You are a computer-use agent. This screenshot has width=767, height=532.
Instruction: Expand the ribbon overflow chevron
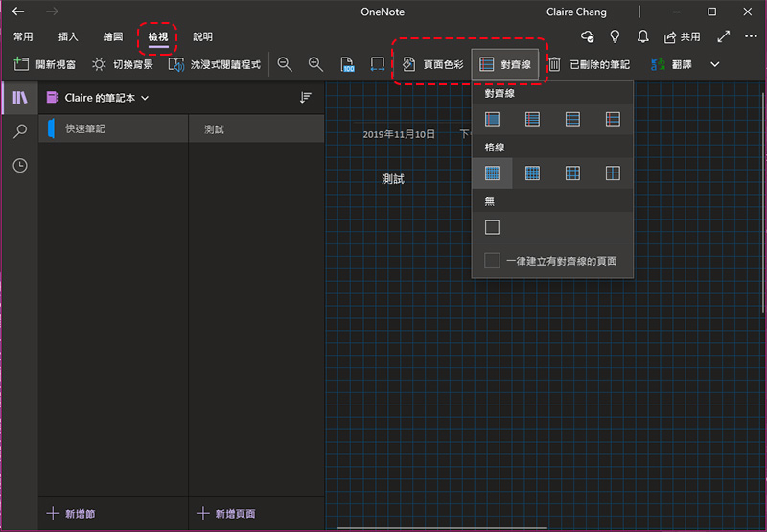pos(714,64)
